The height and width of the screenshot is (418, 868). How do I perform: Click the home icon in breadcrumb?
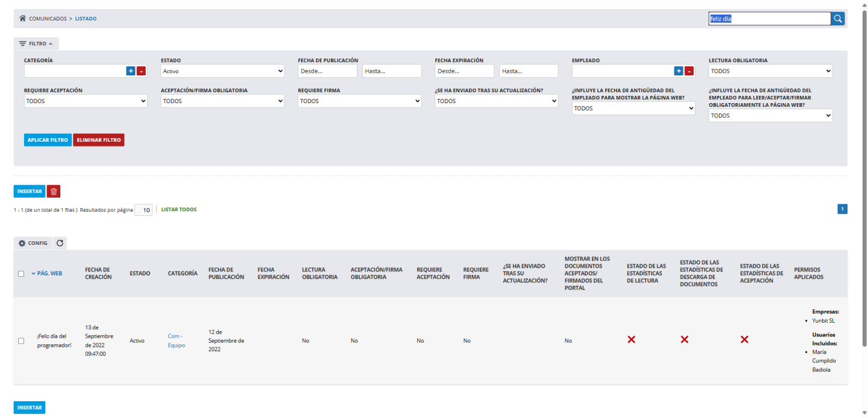(x=23, y=19)
